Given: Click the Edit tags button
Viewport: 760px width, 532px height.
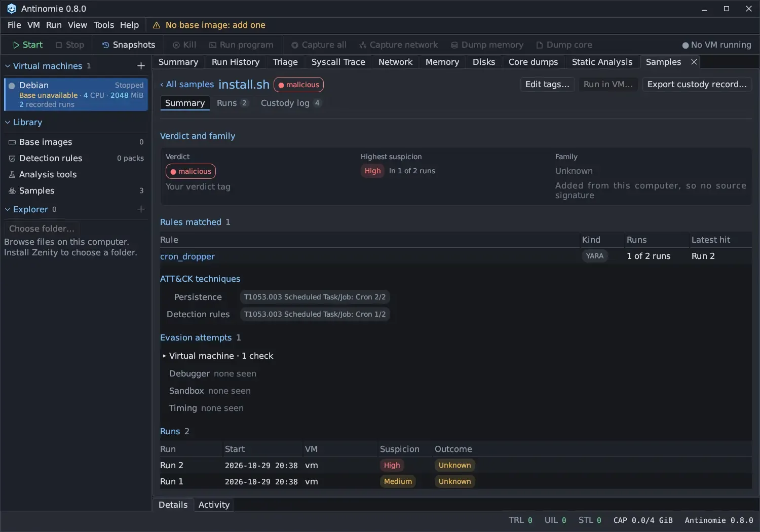Looking at the screenshot, I should [x=547, y=85].
